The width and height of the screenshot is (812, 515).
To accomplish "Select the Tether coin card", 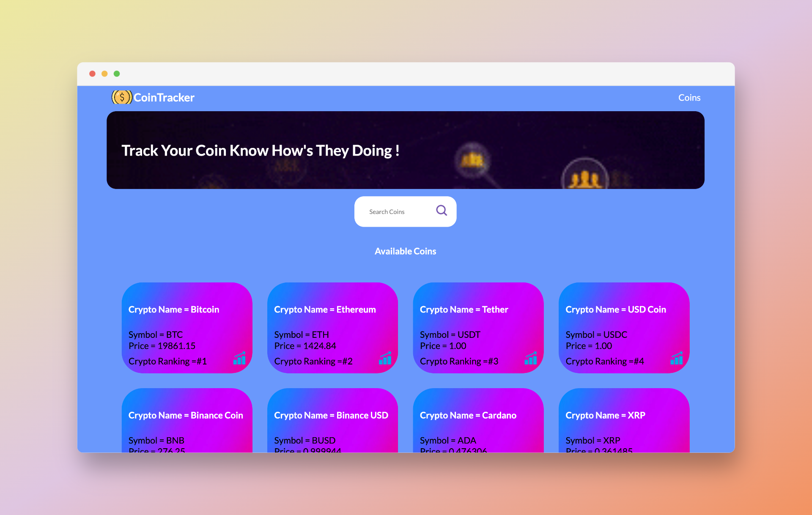I will pyautogui.click(x=478, y=328).
